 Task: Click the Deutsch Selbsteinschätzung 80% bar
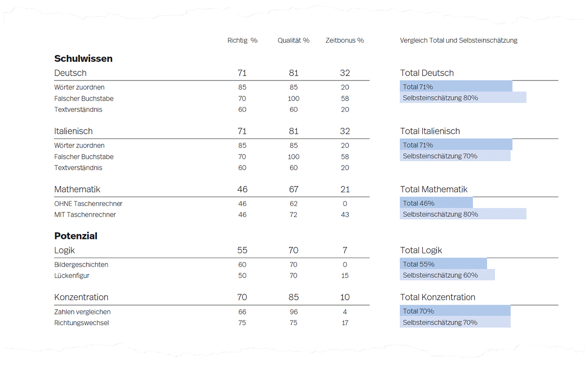point(463,98)
